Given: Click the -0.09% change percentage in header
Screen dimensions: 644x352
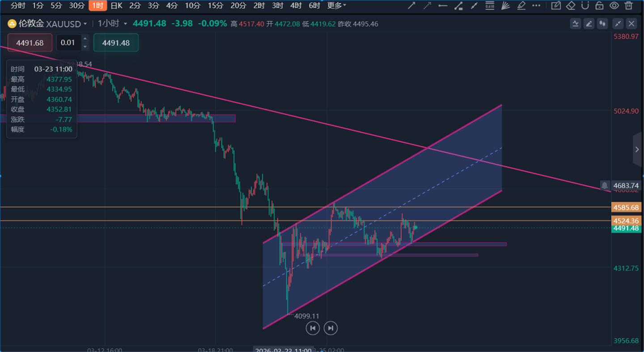Looking at the screenshot, I should click(x=212, y=24).
